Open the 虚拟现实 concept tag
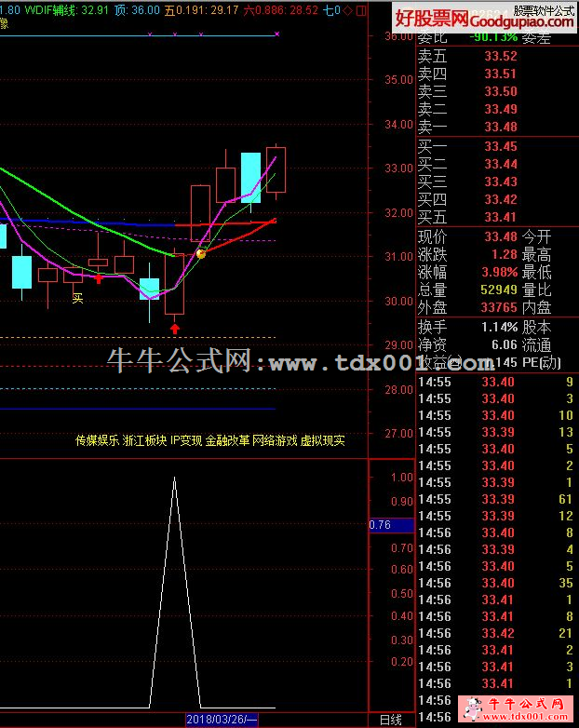Viewport: 579px width, 728px height. click(323, 440)
